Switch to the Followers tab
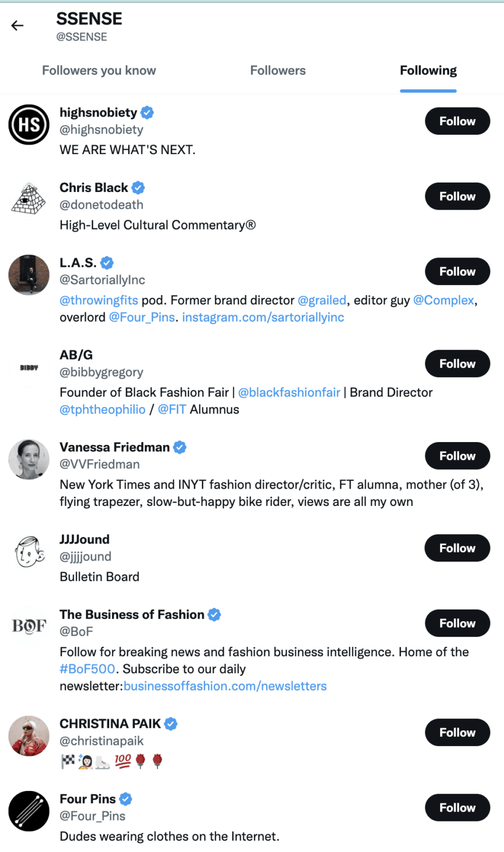 click(x=278, y=70)
